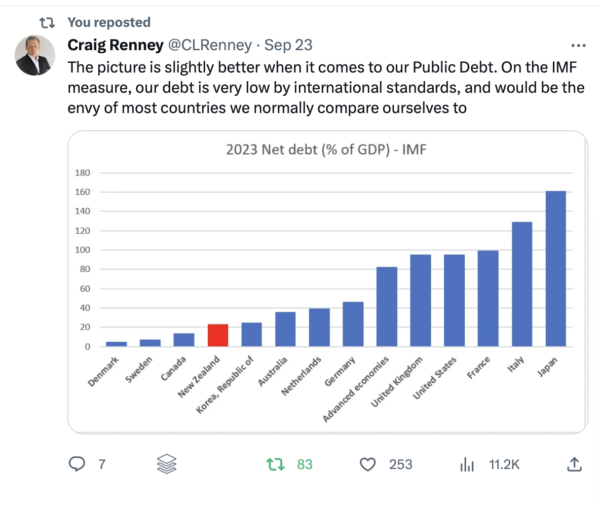Like the tweet with heart icon
Image resolution: width=600 pixels, height=505 pixels.
[x=368, y=464]
